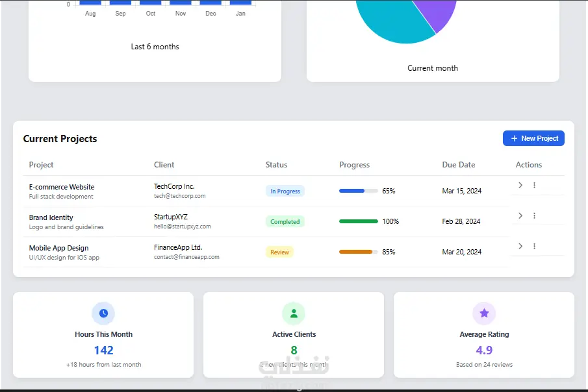The width and height of the screenshot is (588, 392).
Task: Click the Review status badge
Action: tap(279, 252)
